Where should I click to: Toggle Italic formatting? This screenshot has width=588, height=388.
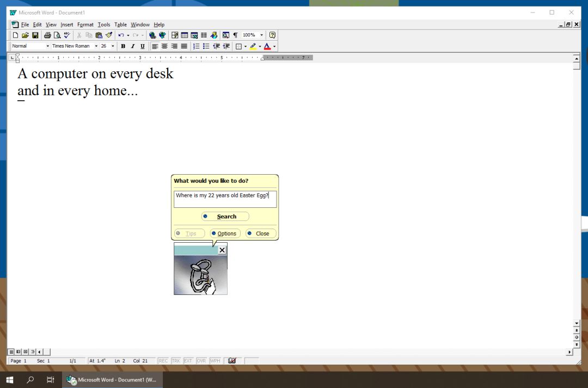coord(132,46)
